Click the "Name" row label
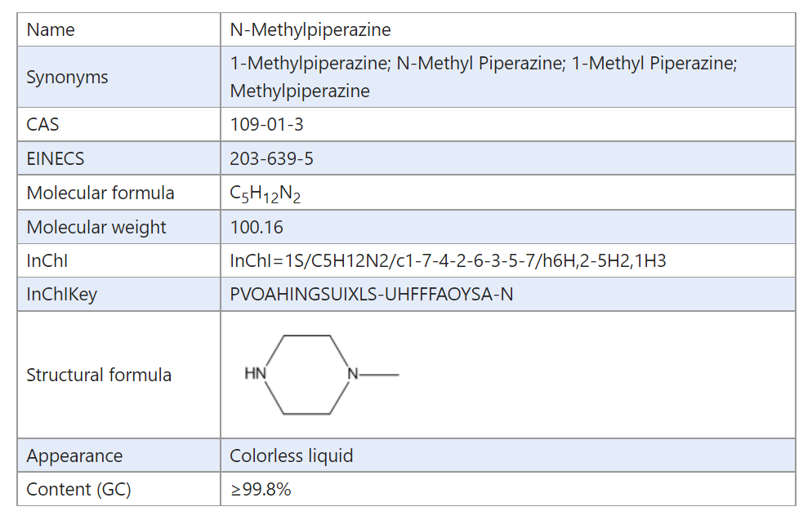Viewport: 812px width, 520px height. point(51,30)
